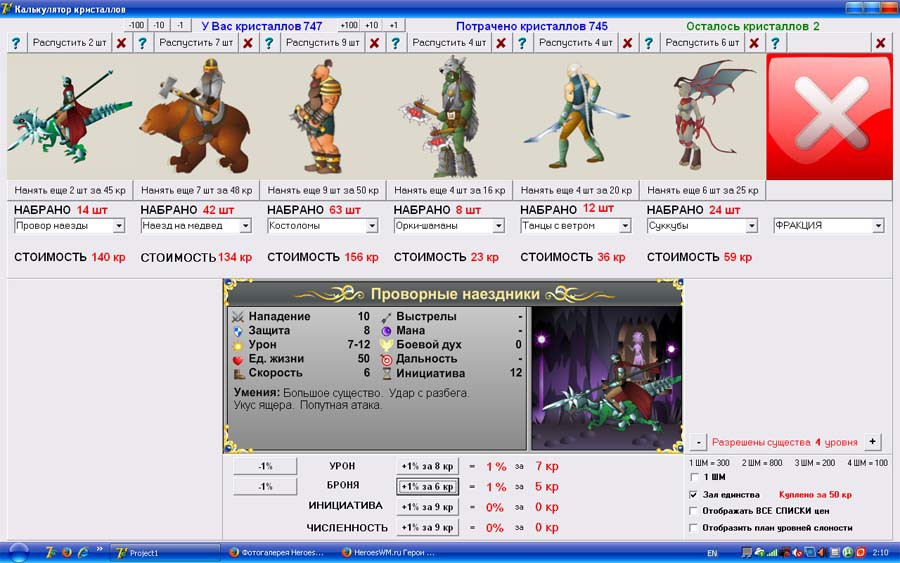The image size is (900, 563).
Task: Click "Нанять еще 2 шт за 45 кр"
Action: 70,190
